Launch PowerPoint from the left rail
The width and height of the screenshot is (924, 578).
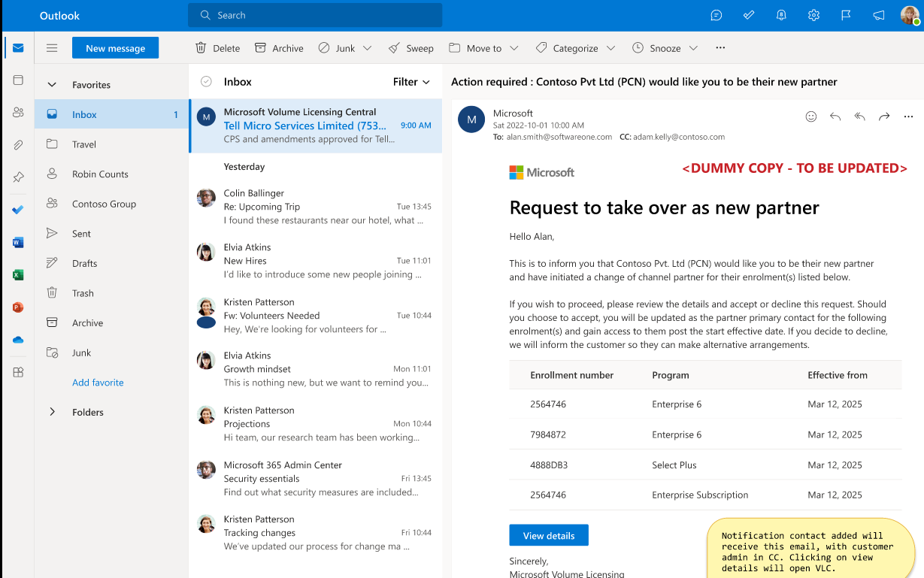(x=18, y=307)
